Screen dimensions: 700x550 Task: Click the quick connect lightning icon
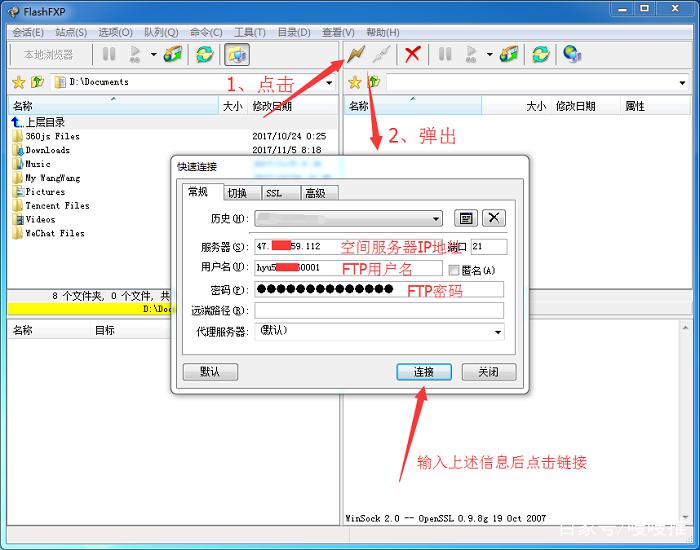click(x=356, y=54)
